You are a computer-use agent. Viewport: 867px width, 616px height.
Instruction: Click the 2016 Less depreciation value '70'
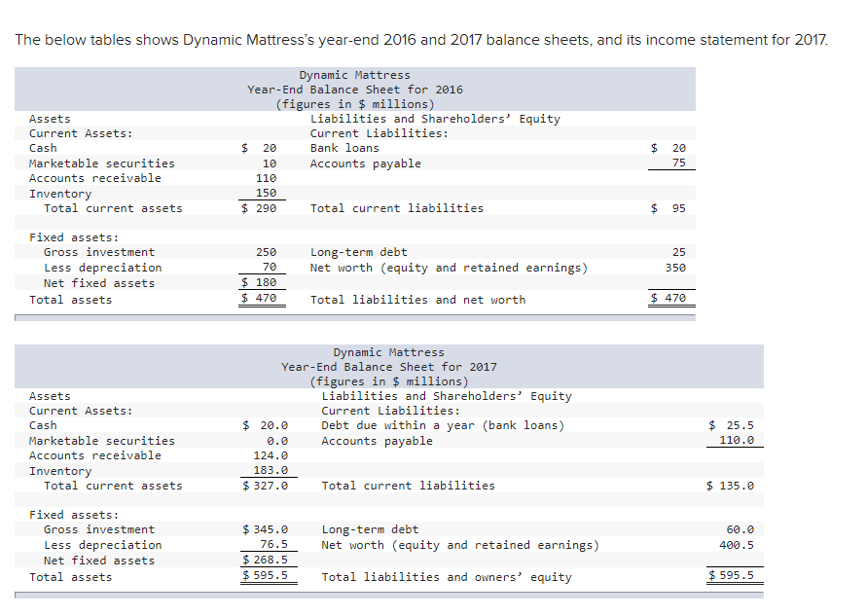coord(270,267)
